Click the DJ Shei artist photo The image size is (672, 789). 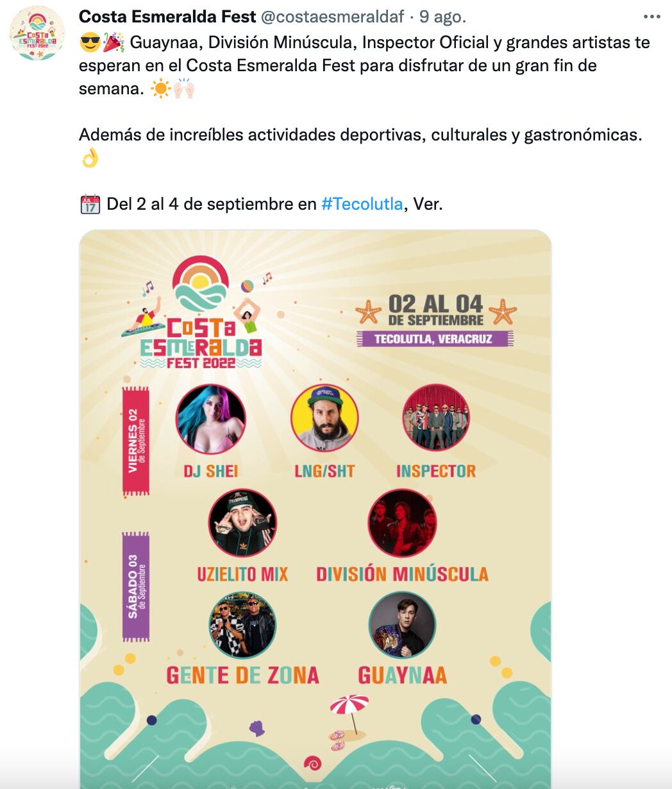[210, 420]
